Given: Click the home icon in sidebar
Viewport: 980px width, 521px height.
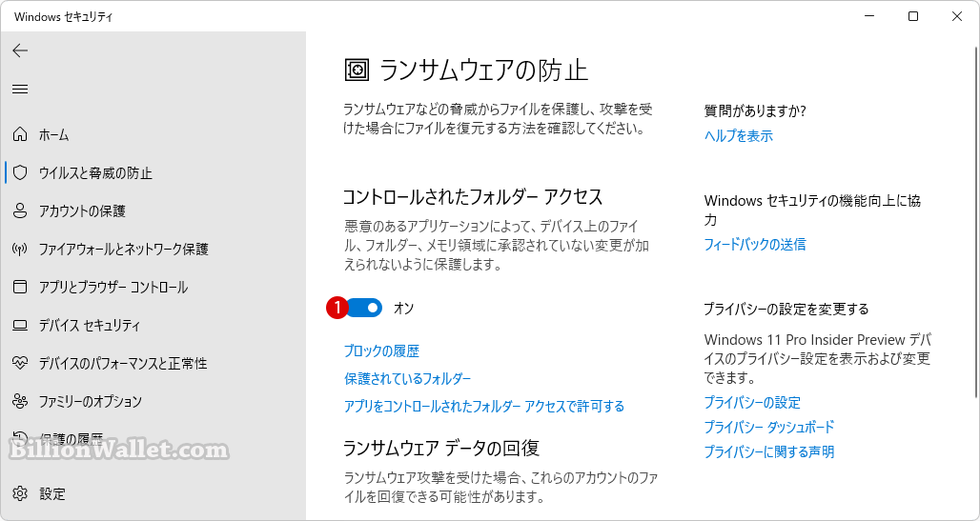Looking at the screenshot, I should (x=20, y=134).
